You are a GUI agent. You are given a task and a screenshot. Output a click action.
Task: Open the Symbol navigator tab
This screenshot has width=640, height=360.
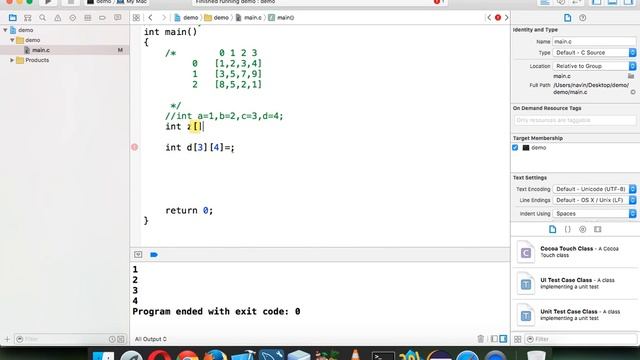point(27,18)
